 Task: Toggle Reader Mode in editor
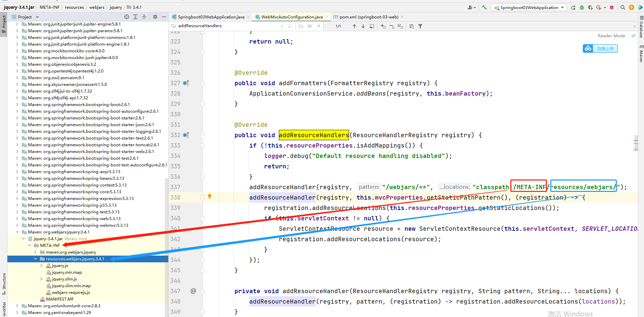(x=611, y=36)
